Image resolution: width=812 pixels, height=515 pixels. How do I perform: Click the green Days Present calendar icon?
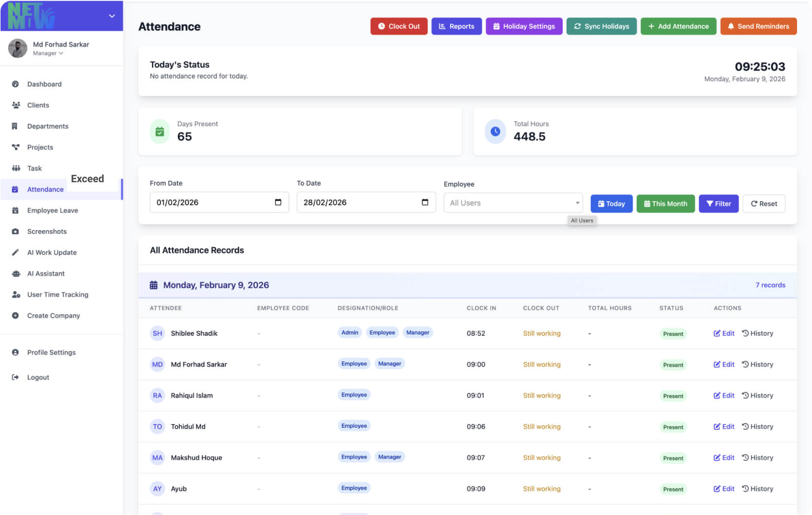point(160,132)
